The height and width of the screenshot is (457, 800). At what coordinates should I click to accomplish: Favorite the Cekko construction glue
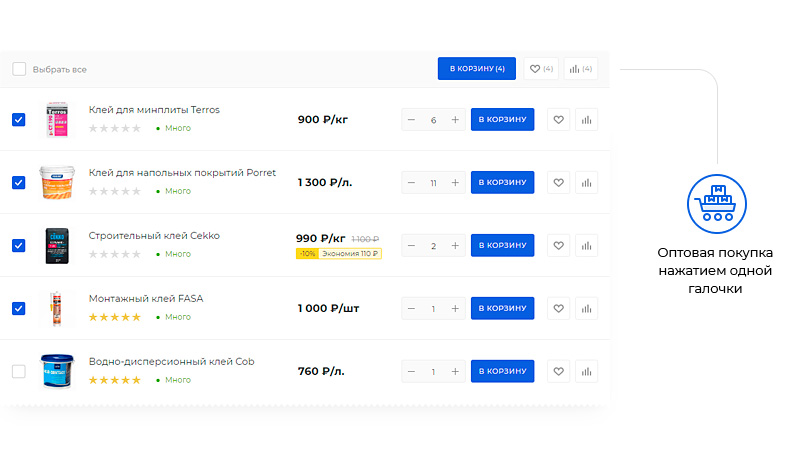pos(559,245)
